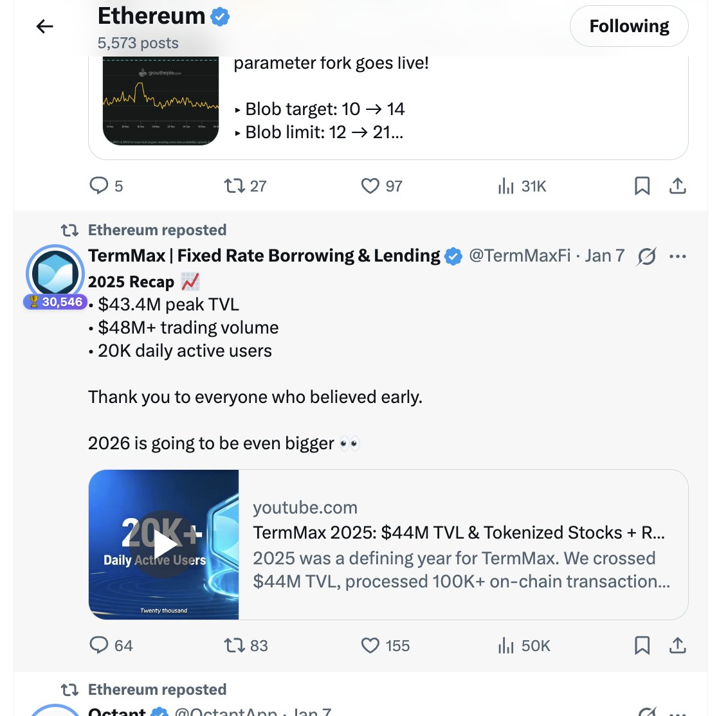View TermMax post analytics showing 50K
This screenshot has width=728, height=716.
click(x=507, y=645)
